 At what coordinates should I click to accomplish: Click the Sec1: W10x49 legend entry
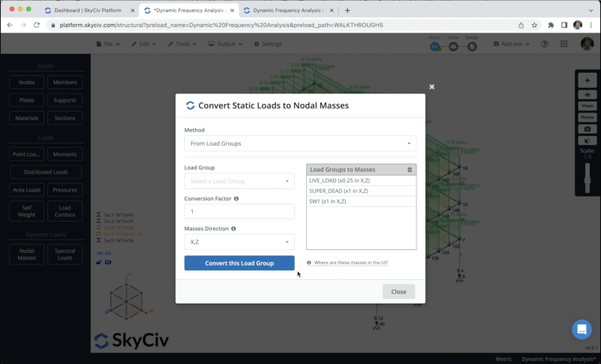click(x=115, y=215)
